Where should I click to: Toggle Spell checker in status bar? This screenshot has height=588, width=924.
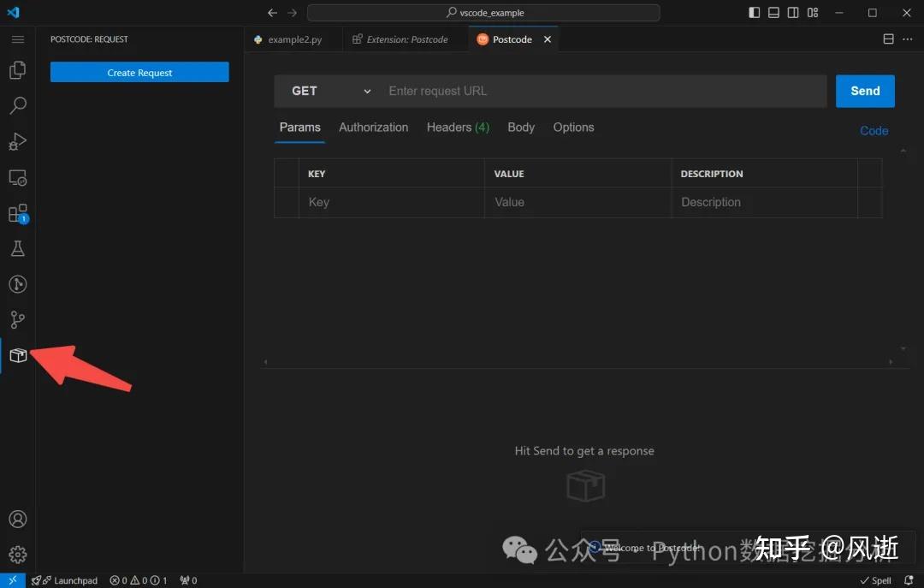click(876, 580)
